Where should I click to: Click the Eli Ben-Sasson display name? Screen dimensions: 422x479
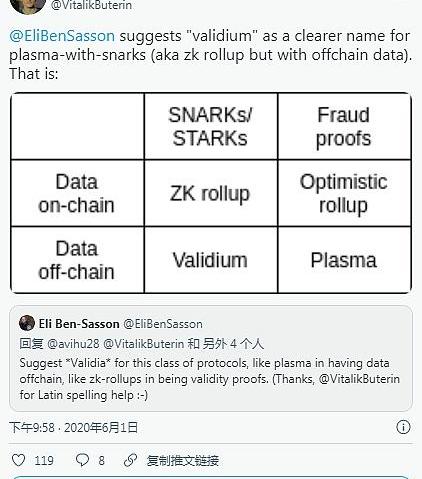79,324
